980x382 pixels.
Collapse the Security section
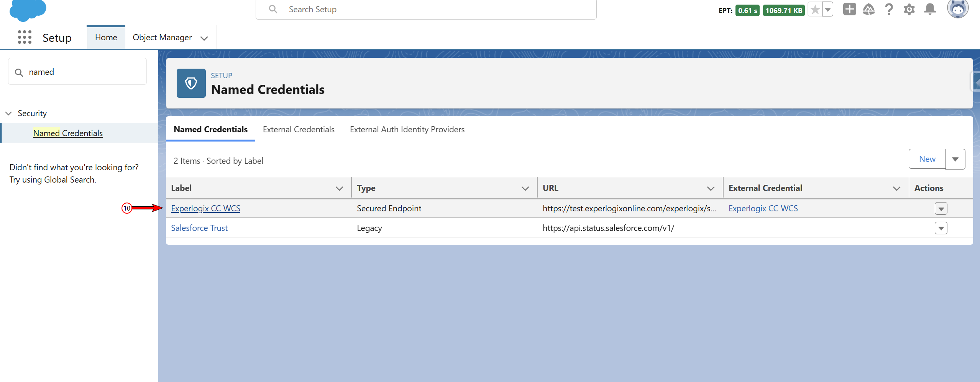(x=9, y=114)
